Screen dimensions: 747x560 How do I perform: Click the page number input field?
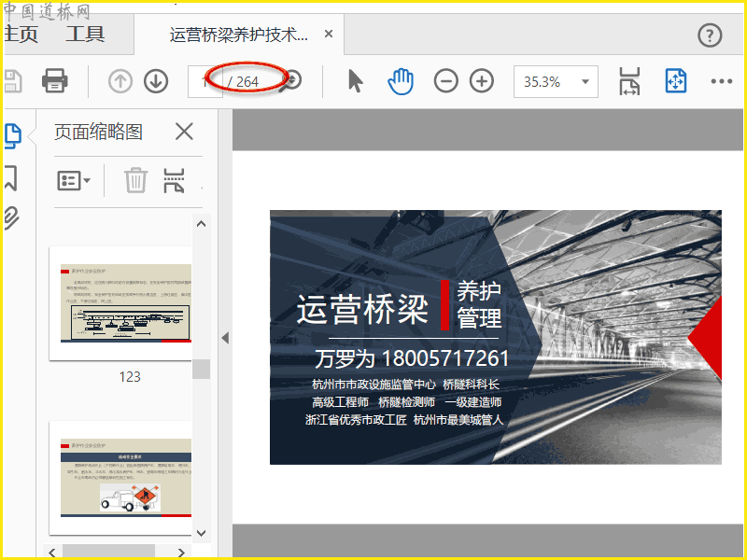point(205,81)
